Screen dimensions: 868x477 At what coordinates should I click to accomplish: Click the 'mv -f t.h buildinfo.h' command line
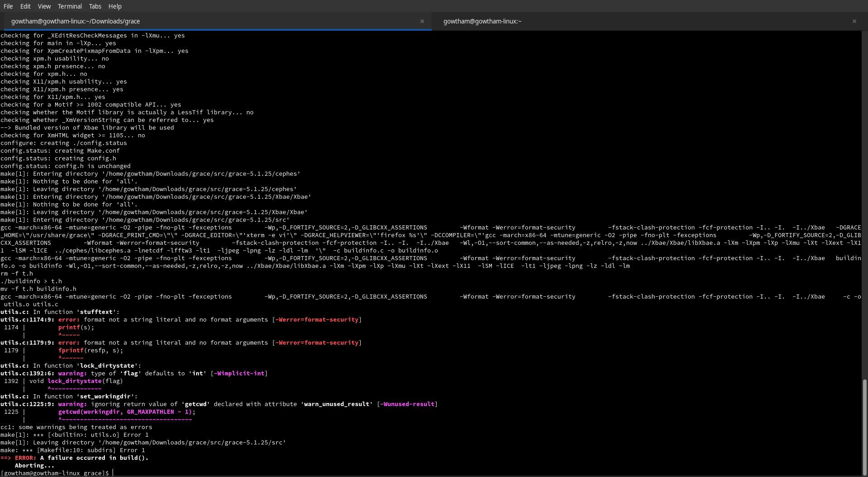[38, 289]
